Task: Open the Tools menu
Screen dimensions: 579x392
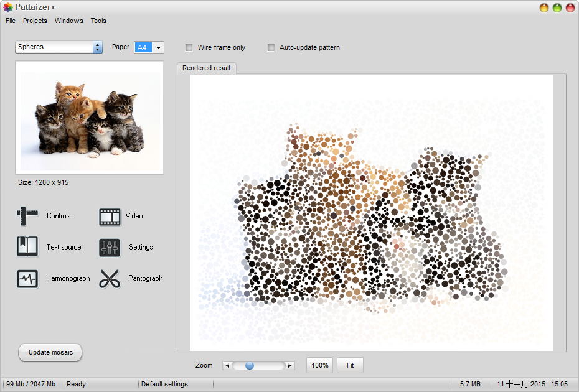Action: [98, 21]
